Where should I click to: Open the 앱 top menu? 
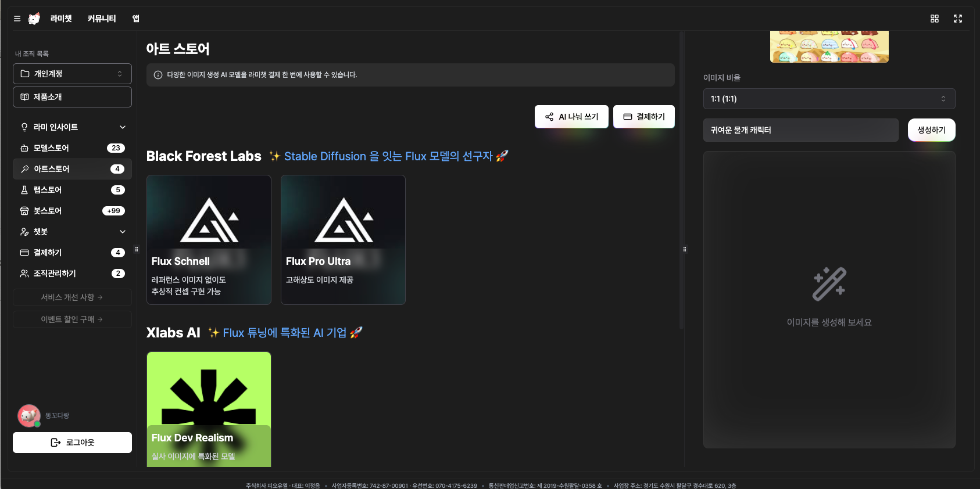click(135, 19)
